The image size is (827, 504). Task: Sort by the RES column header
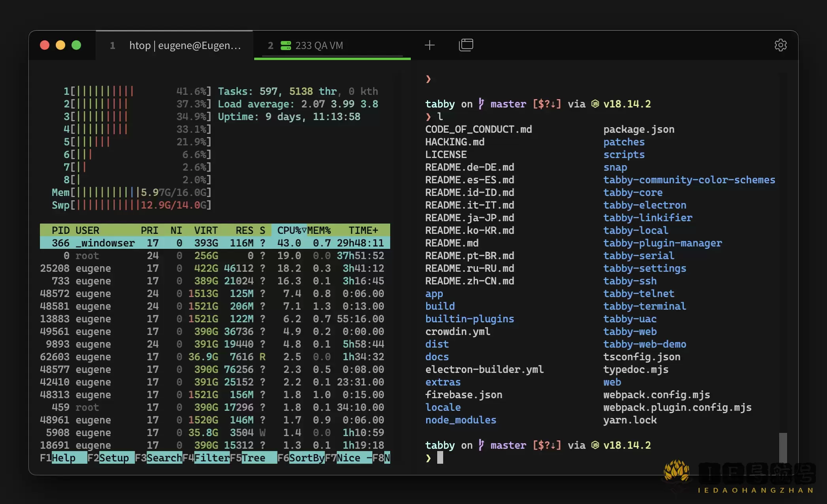[244, 230]
